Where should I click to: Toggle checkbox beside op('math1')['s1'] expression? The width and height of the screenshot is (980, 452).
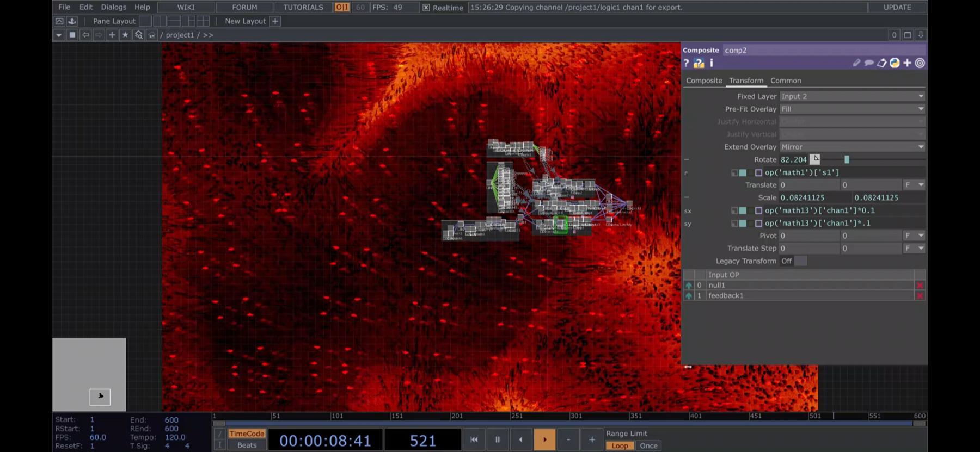758,172
